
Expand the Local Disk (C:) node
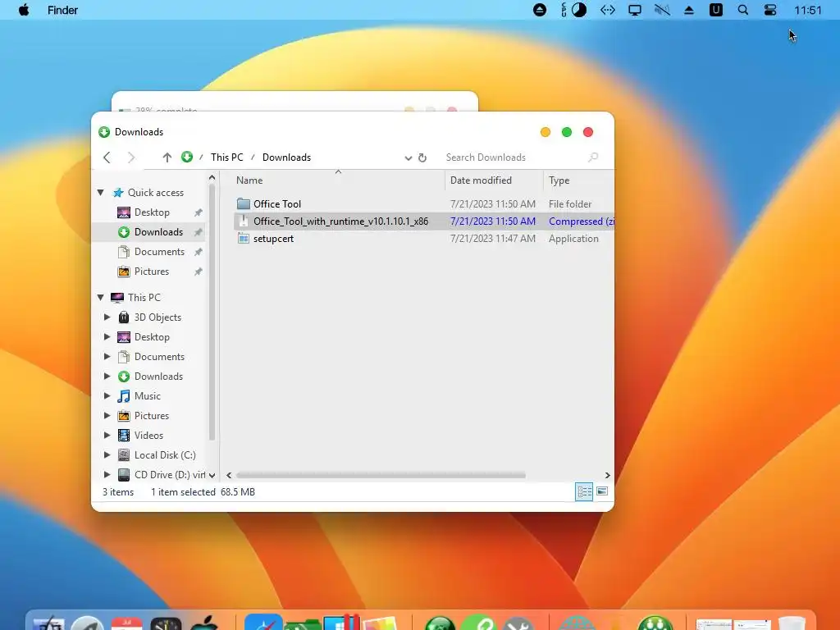click(x=107, y=454)
